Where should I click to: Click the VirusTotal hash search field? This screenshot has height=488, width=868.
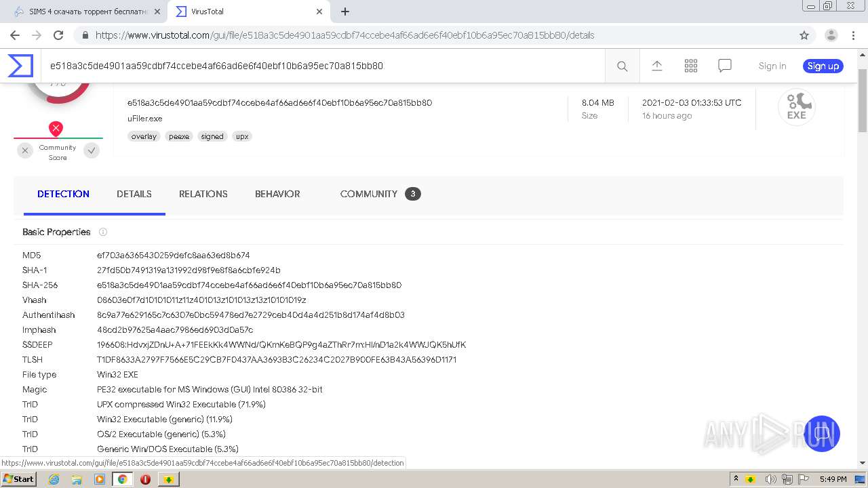(x=323, y=66)
